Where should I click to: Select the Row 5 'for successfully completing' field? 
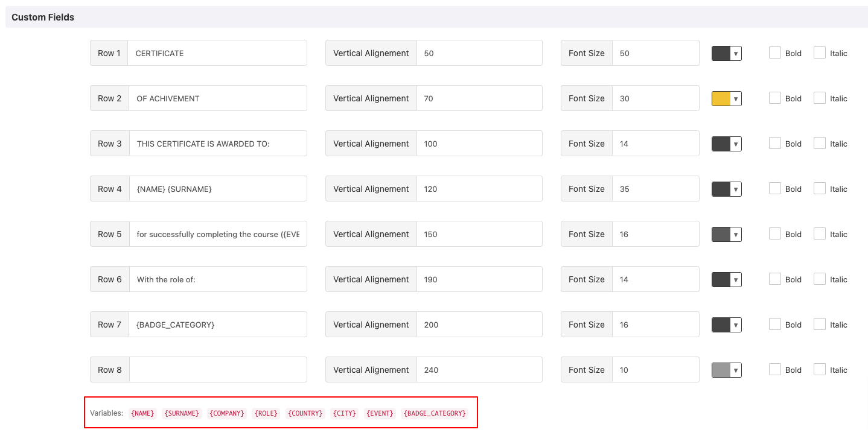218,234
